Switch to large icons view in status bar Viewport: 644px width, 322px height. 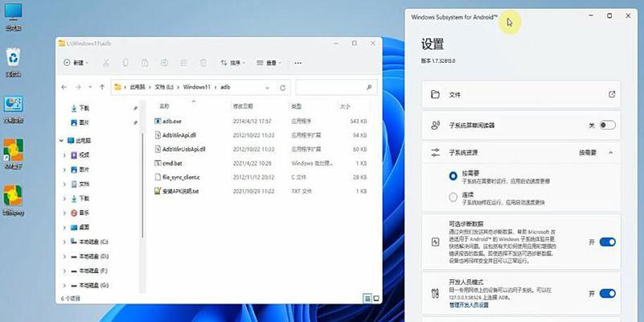pyautogui.click(x=375, y=298)
